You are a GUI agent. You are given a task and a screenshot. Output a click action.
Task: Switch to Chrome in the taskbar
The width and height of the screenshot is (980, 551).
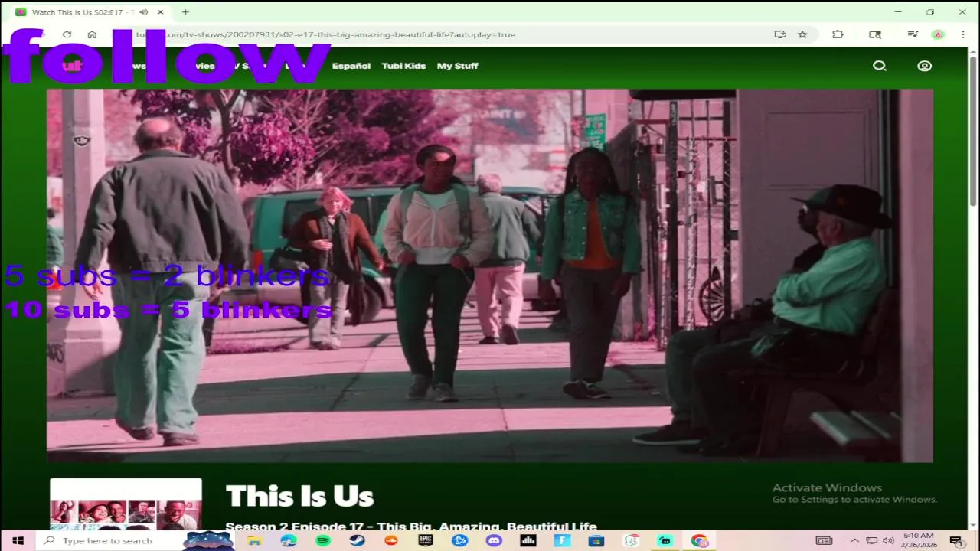(x=699, y=540)
